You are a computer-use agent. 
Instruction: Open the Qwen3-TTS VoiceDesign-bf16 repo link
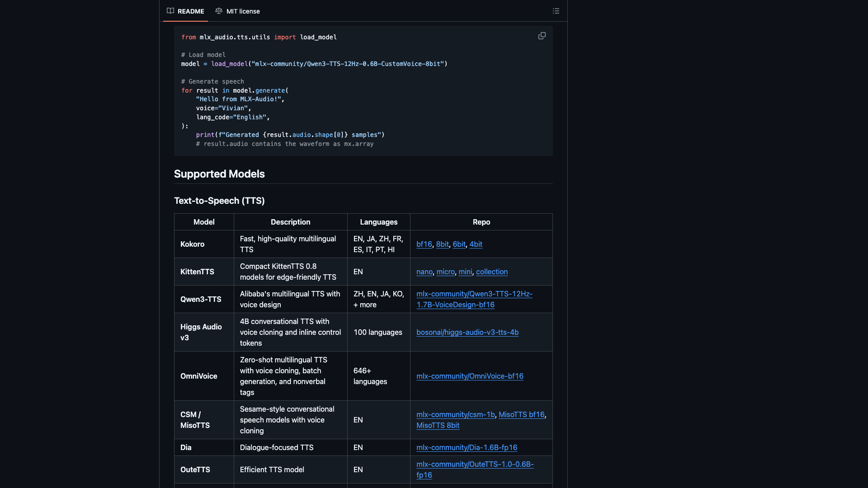474,299
